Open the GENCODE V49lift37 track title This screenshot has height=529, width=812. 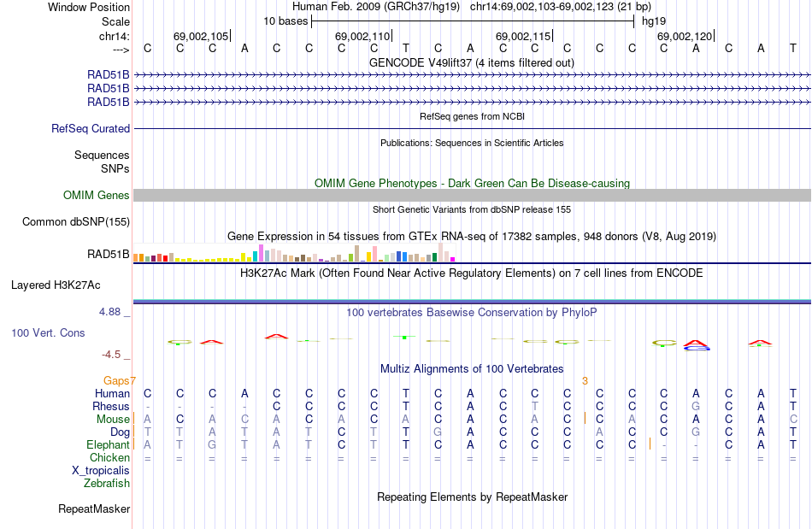[x=471, y=62]
